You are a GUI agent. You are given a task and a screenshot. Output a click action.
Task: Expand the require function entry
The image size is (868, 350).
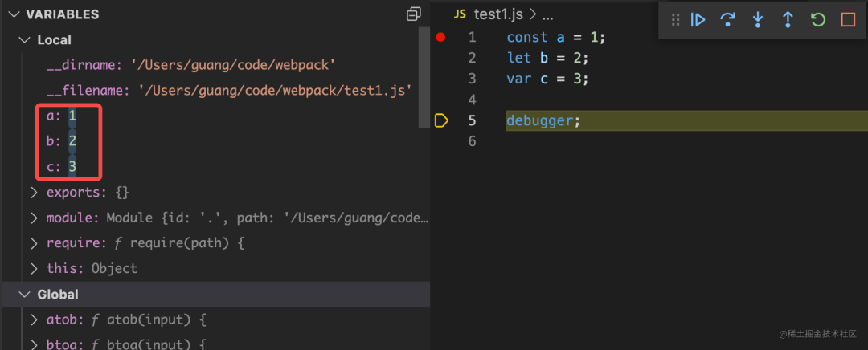tap(35, 243)
